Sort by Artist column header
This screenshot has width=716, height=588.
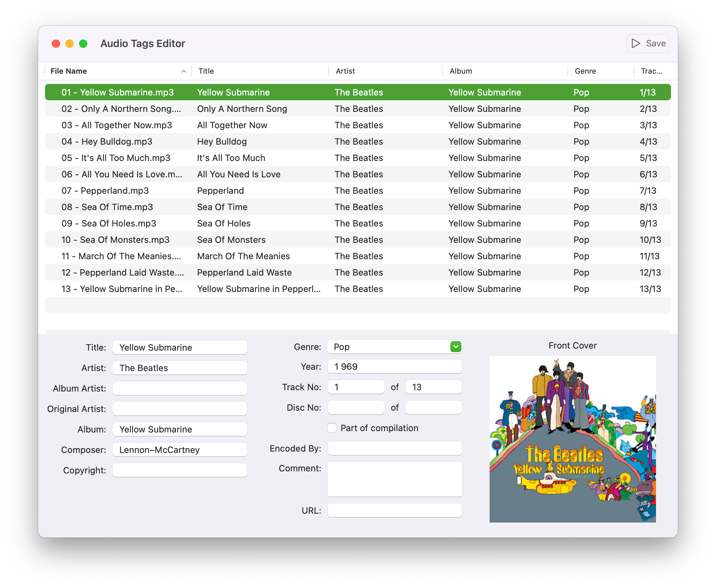(x=385, y=71)
